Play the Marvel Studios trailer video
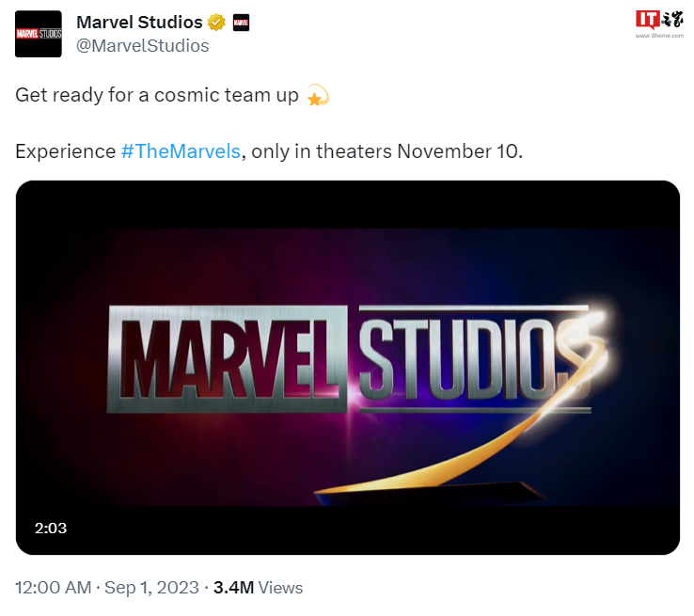The image size is (694, 616). pyautogui.click(x=347, y=367)
